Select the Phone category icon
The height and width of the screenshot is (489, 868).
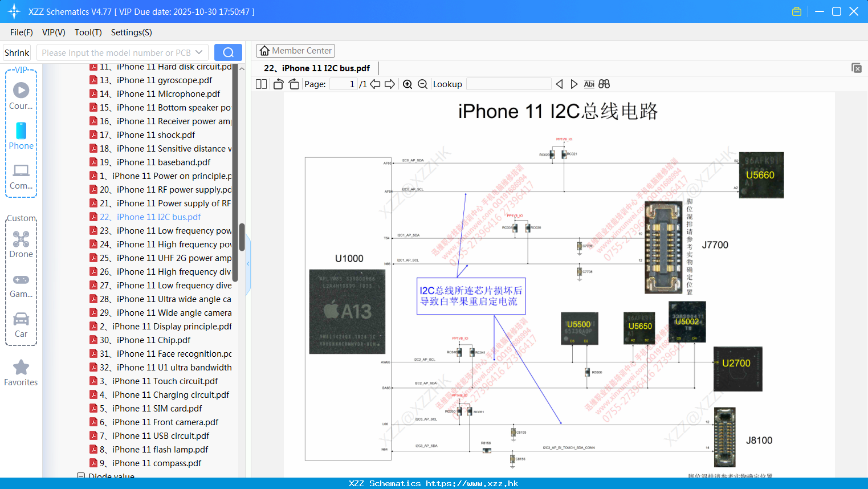(21, 136)
